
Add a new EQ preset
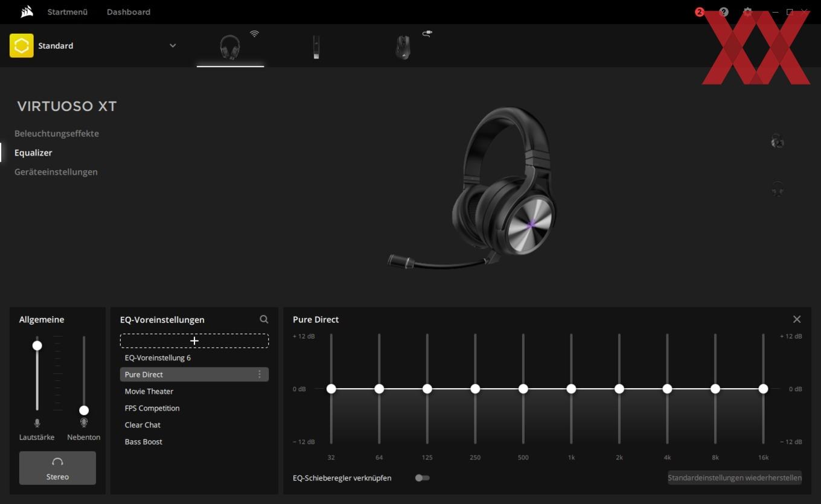point(194,341)
